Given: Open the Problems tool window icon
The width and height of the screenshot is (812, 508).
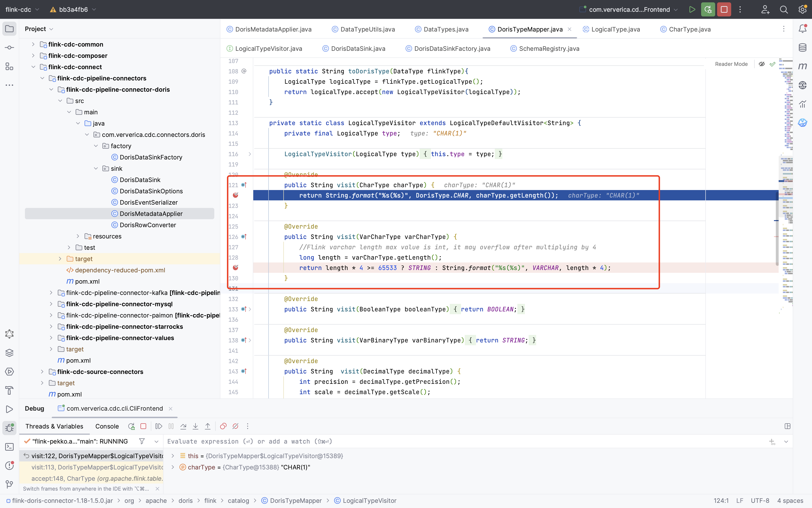Looking at the screenshot, I should tap(9, 466).
